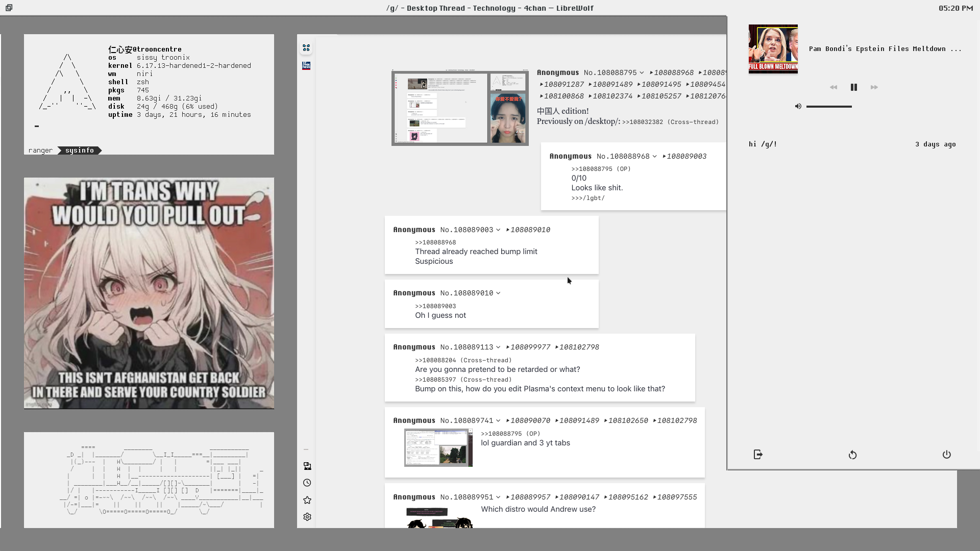Open the 4chan clover sidebar tab
The height and width of the screenshot is (551, 980).
tap(306, 48)
